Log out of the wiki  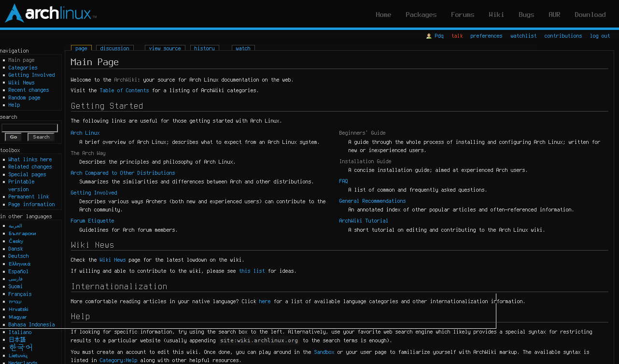click(600, 36)
